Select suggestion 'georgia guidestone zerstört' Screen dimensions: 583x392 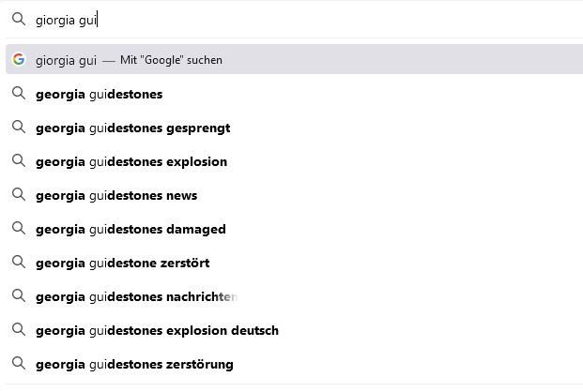(x=122, y=263)
